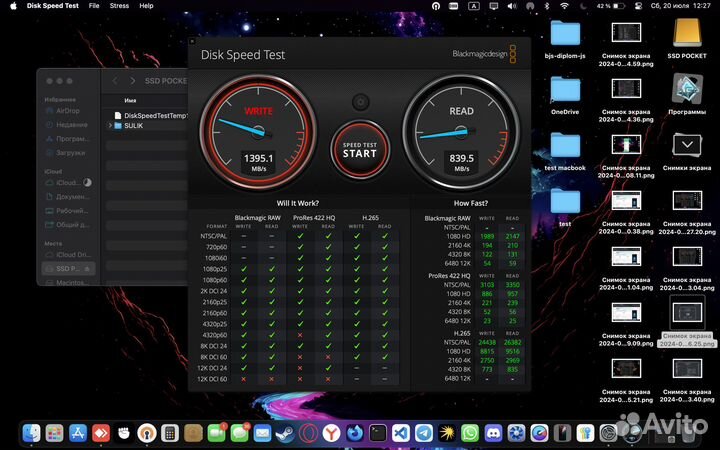Click the volume icon in menu bar

tap(512, 6)
